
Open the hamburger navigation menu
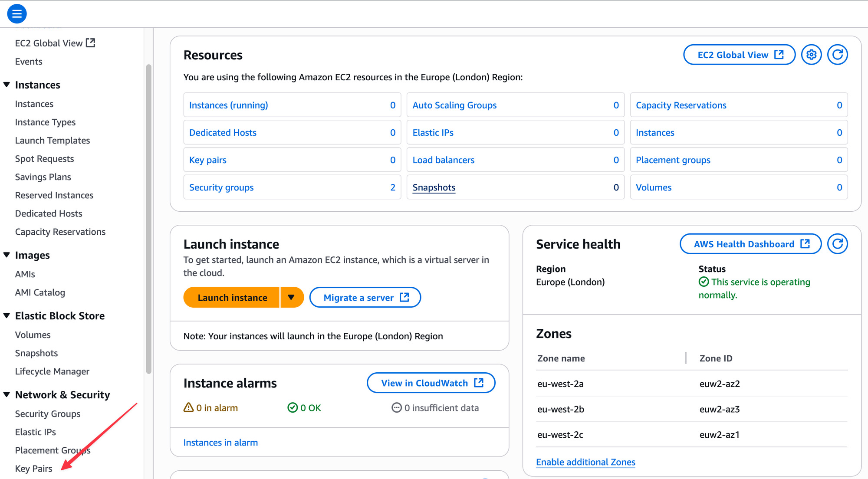pyautogui.click(x=17, y=14)
